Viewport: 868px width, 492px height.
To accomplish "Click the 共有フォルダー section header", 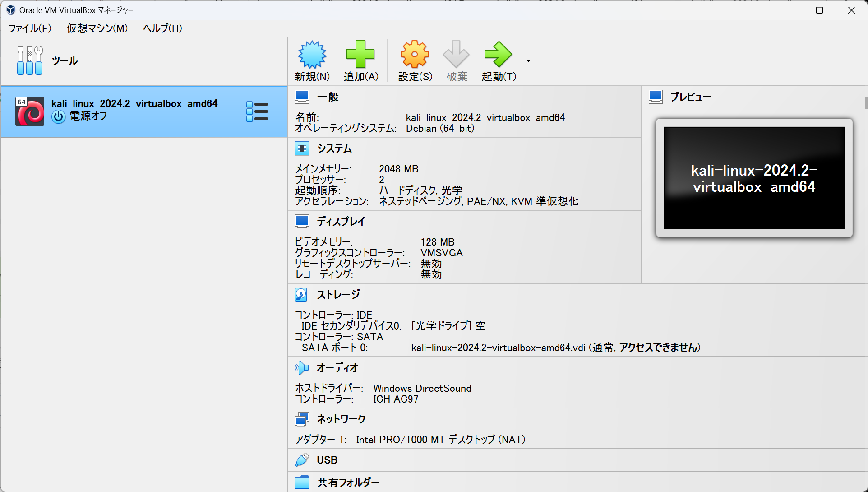I will click(347, 482).
